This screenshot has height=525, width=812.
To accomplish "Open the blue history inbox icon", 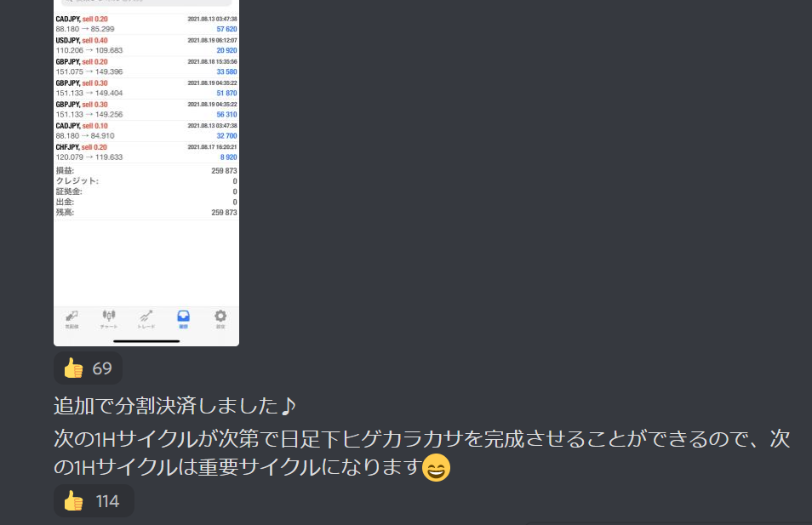I will (183, 319).
